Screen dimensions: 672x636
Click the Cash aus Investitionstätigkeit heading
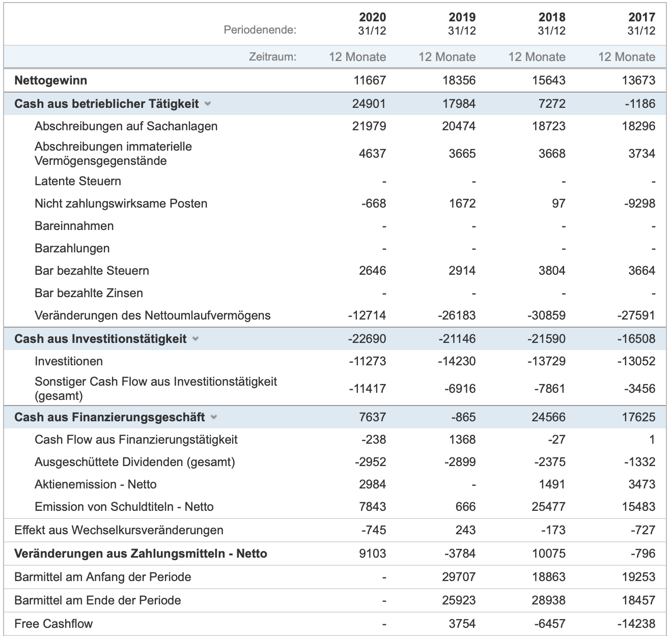(x=100, y=339)
